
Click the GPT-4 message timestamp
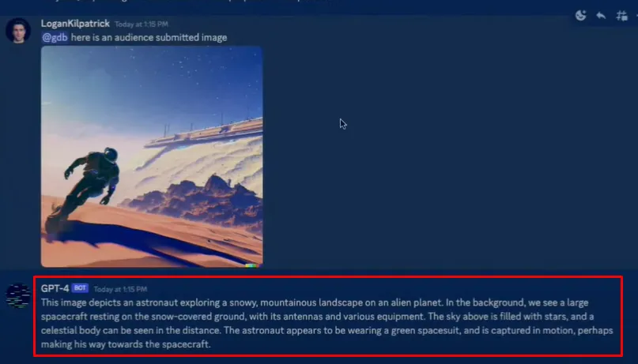point(120,289)
